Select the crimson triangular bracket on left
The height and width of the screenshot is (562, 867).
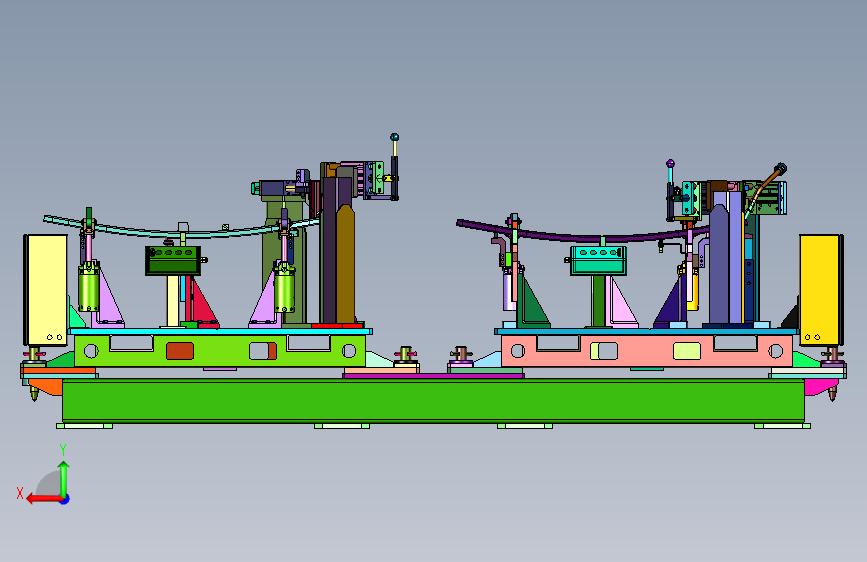click(x=203, y=303)
